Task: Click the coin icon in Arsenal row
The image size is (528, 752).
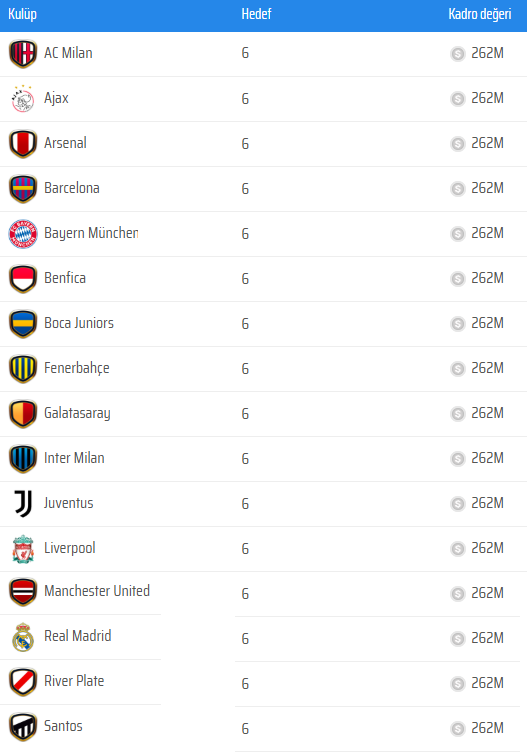Action: 458,143
